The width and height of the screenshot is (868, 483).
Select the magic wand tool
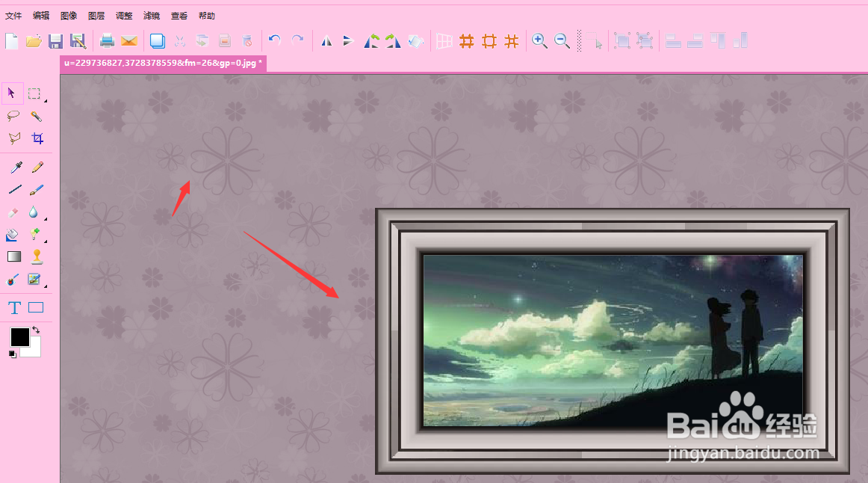(x=36, y=116)
